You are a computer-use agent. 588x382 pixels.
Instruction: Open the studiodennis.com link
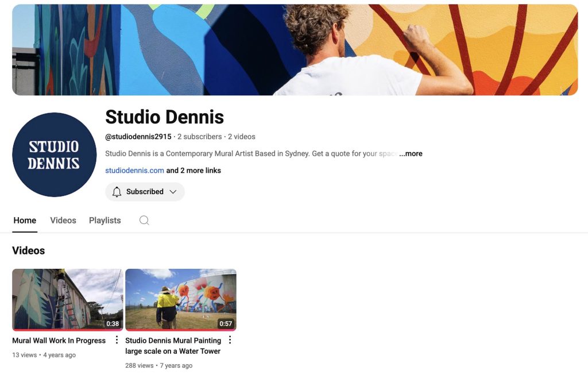(x=134, y=170)
